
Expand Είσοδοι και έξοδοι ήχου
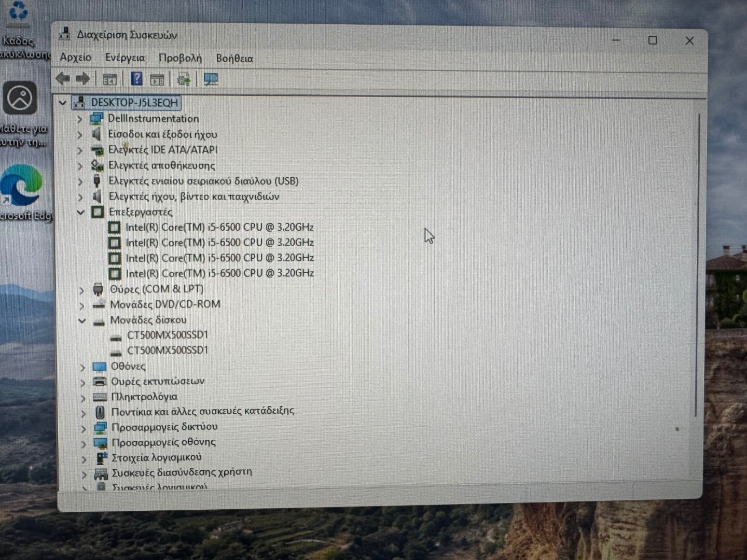(x=79, y=134)
